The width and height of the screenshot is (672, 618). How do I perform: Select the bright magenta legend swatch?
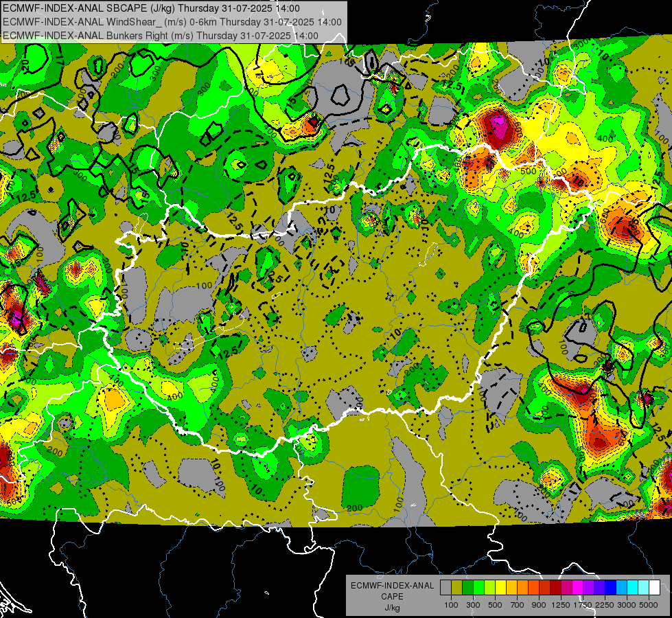[578, 588]
